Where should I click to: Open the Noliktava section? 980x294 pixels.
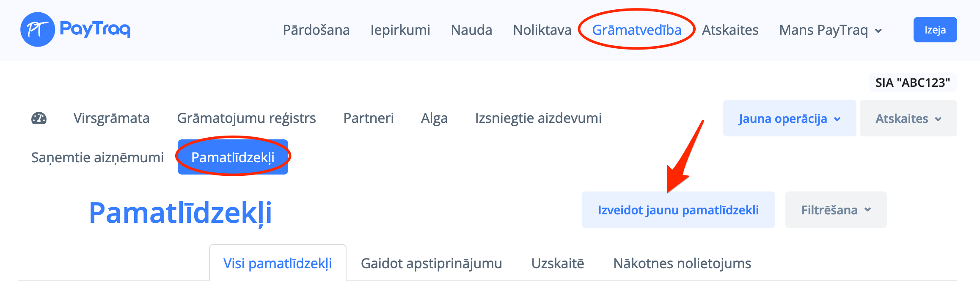coord(542,30)
